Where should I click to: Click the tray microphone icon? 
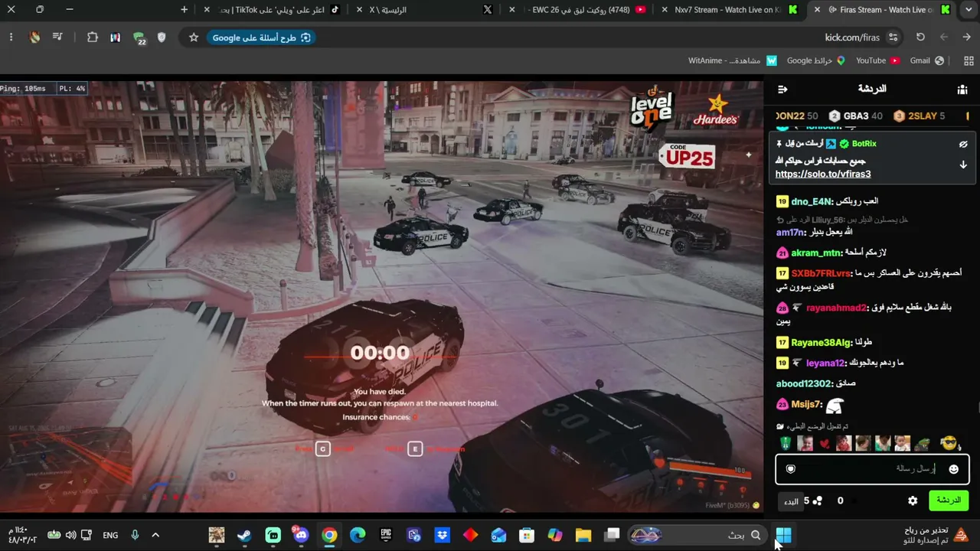pyautogui.click(x=135, y=535)
